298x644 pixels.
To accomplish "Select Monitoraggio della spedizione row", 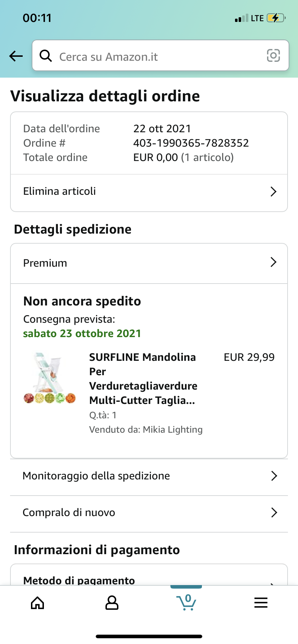I will 96,476.
